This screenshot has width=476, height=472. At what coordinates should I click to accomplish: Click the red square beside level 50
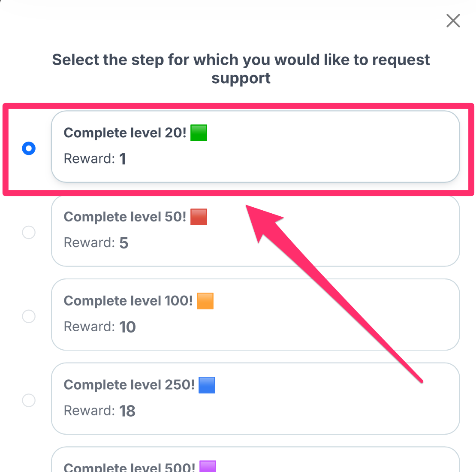pyautogui.click(x=199, y=217)
